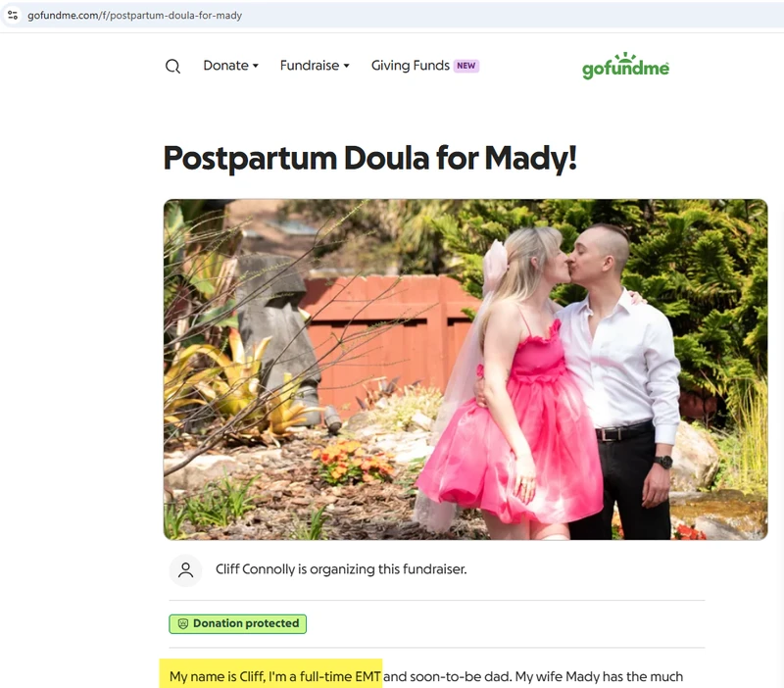
Task: Click the caret beside Fundraise
Action: (x=346, y=66)
